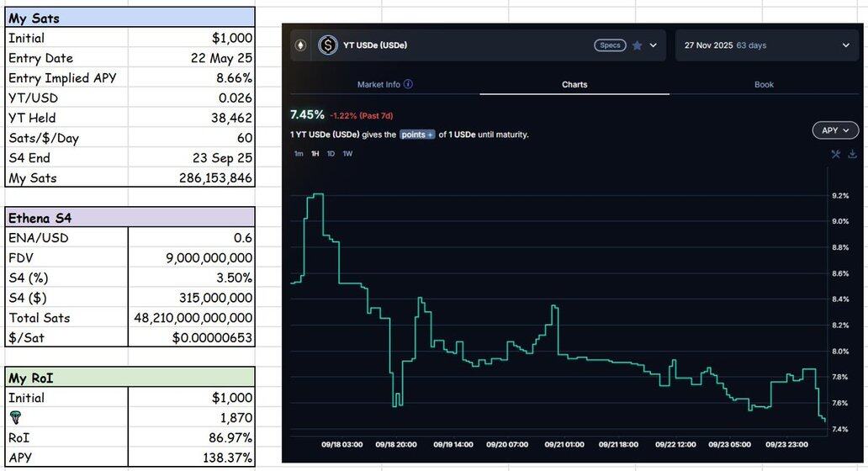868x471 pixels.
Task: Click the 7.4% y-axis label
Action: pos(840,429)
